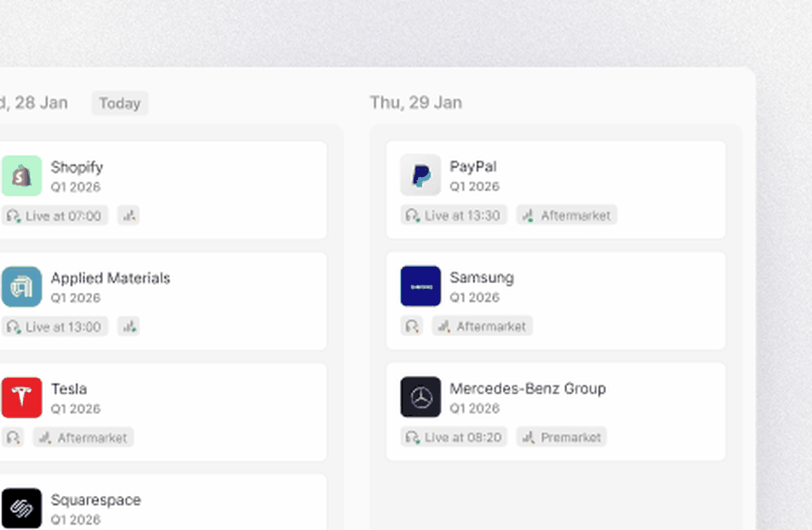Click the headphones icon chip on Tesla card
Screen dimensions: 812x530
[x=13, y=437]
